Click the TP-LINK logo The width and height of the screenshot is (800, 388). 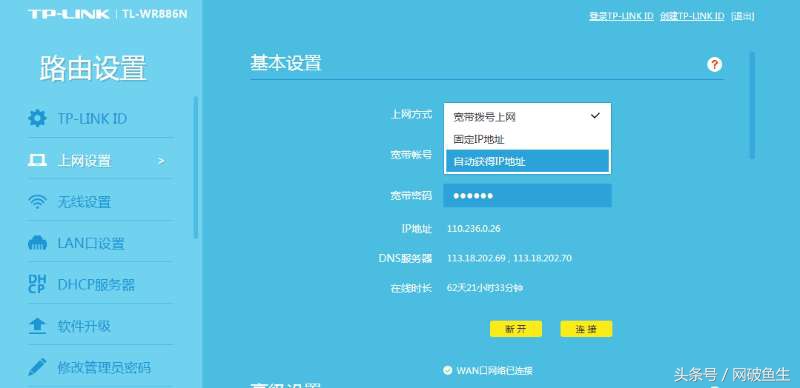click(69, 14)
